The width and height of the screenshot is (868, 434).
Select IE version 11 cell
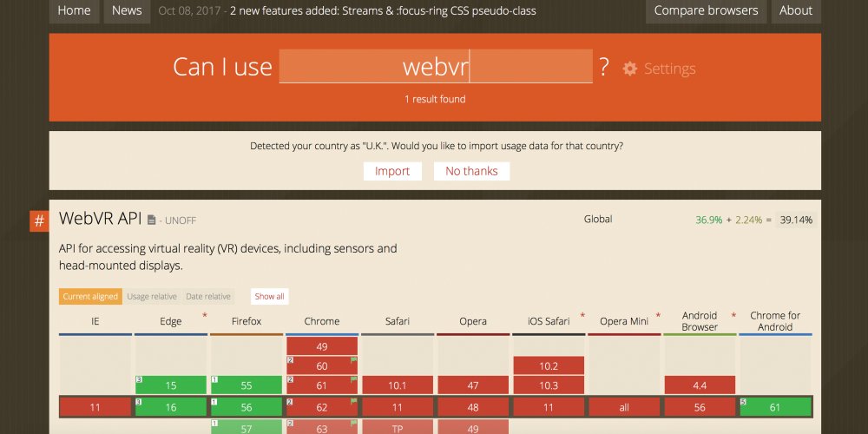95,407
